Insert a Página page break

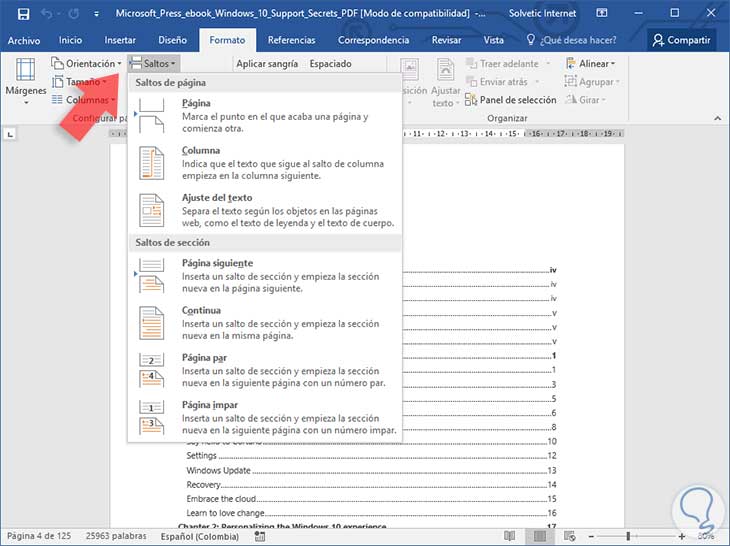coord(264,115)
